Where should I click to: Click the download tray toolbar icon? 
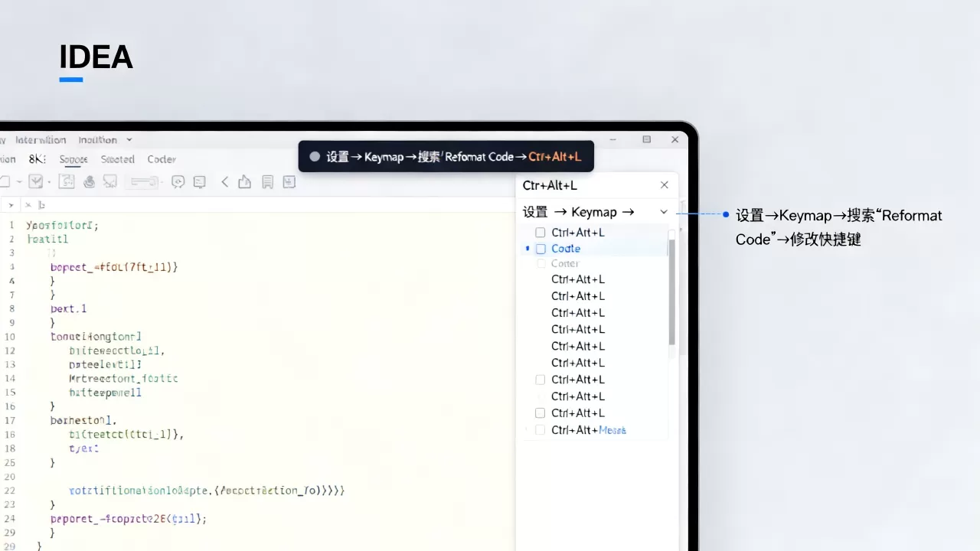point(289,181)
